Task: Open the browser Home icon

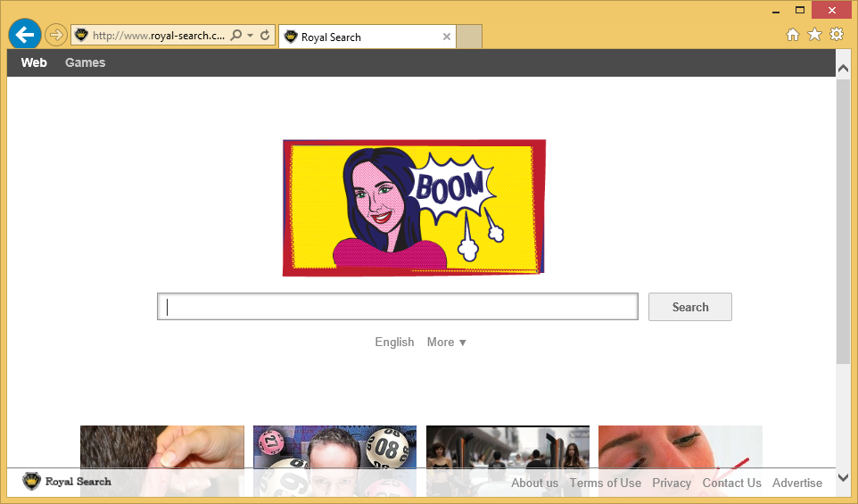Action: point(792,35)
